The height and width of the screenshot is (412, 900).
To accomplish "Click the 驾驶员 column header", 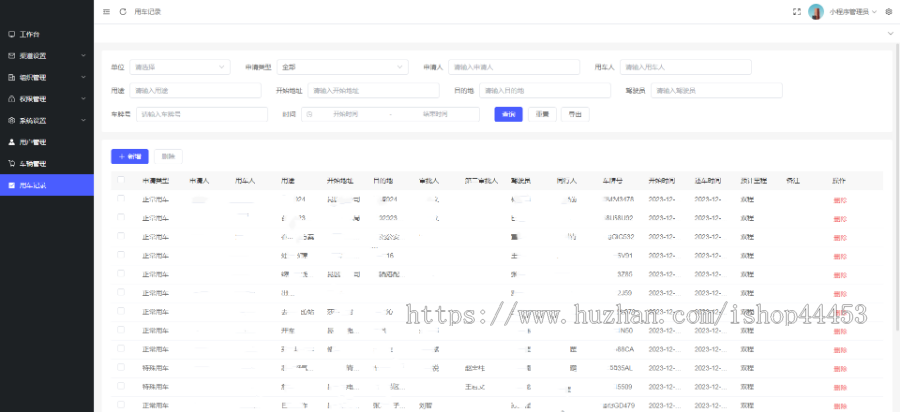I will click(x=521, y=181).
